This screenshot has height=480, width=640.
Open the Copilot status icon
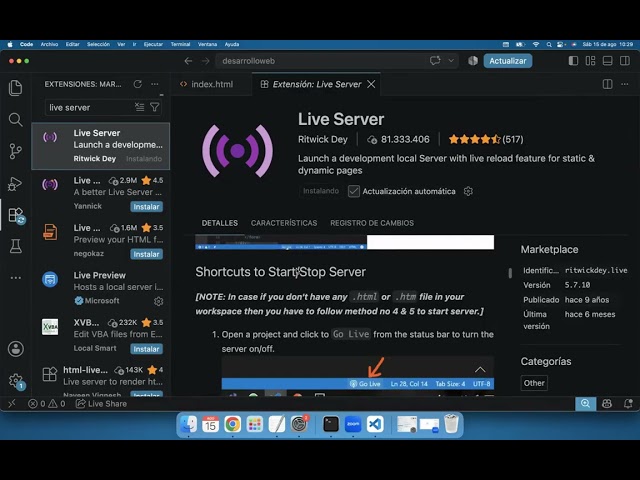[607, 403]
